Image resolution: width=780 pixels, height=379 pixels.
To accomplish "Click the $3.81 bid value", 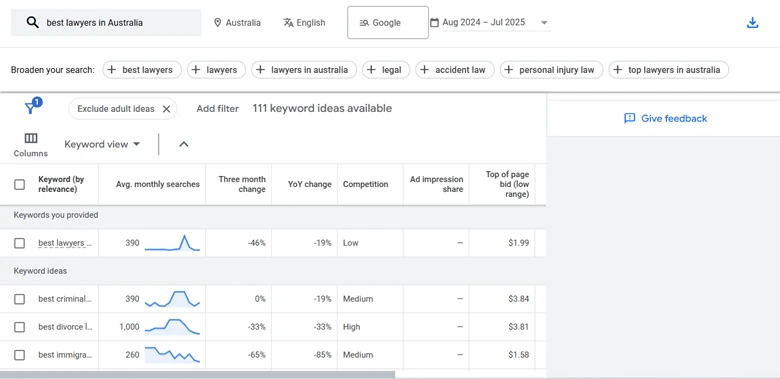I will click(x=518, y=327).
